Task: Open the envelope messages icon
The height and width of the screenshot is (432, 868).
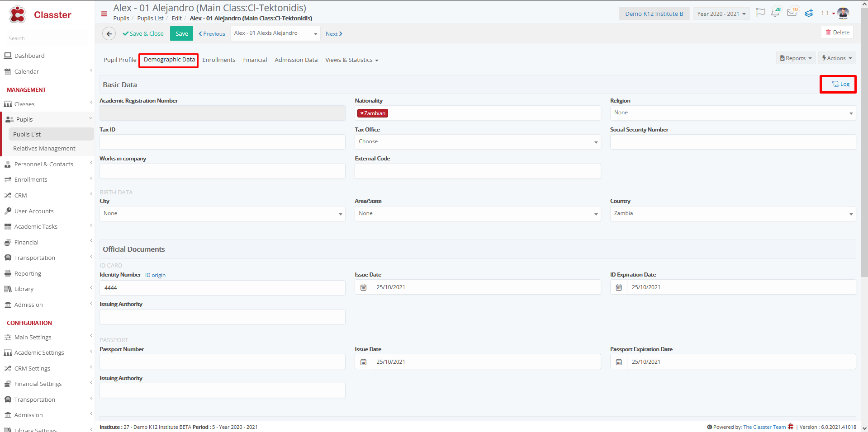Action: [792, 13]
